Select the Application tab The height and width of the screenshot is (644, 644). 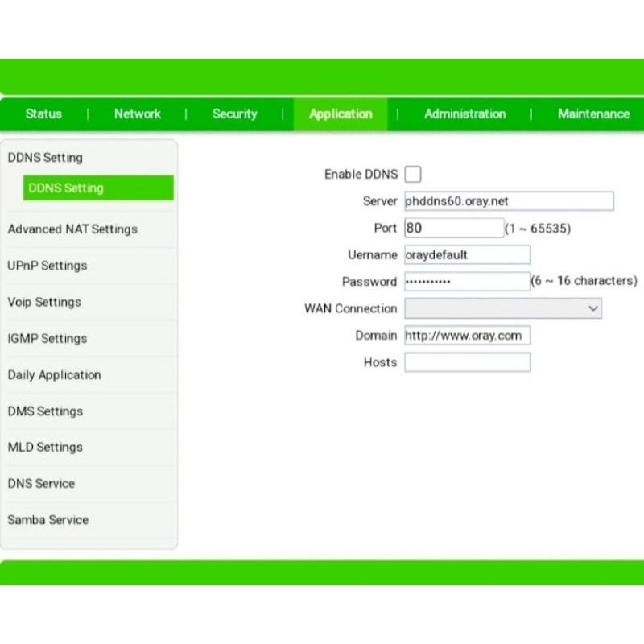click(x=341, y=114)
